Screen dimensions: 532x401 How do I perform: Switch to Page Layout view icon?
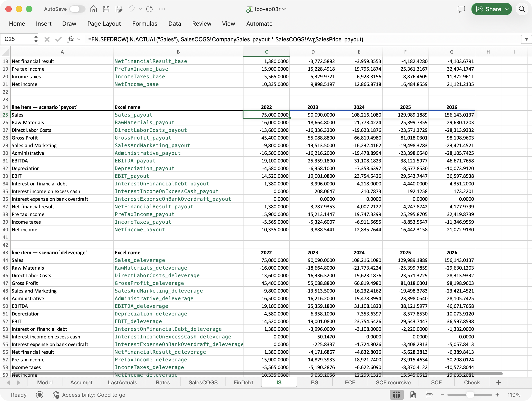pyautogui.click(x=413, y=395)
